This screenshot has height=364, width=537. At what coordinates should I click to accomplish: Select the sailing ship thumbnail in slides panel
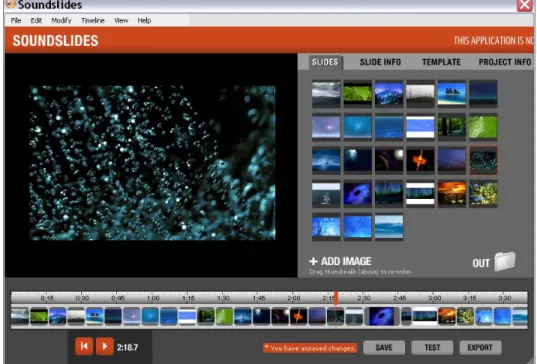[x=452, y=94]
